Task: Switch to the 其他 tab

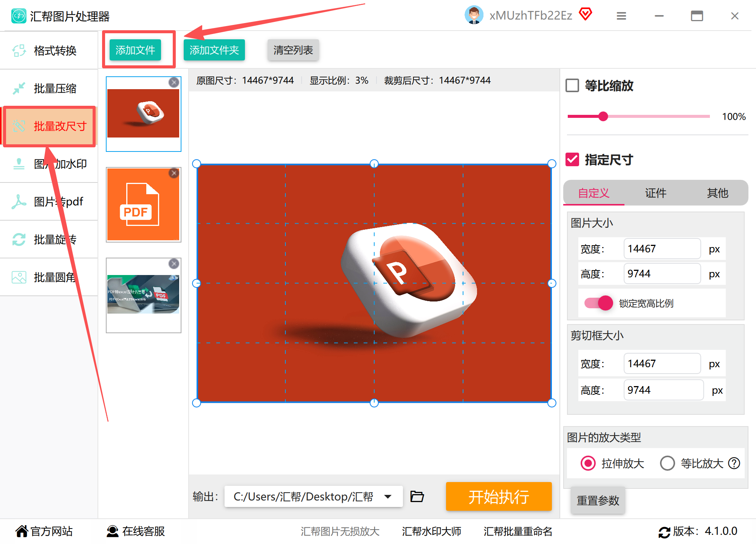Action: click(x=717, y=193)
